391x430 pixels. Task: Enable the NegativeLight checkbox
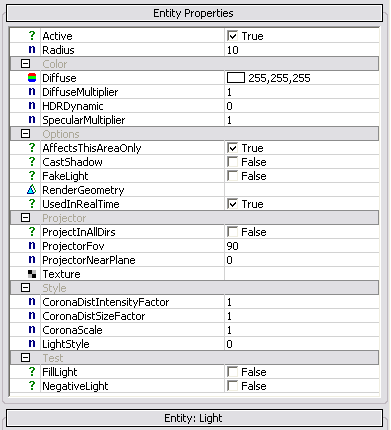tap(232, 386)
